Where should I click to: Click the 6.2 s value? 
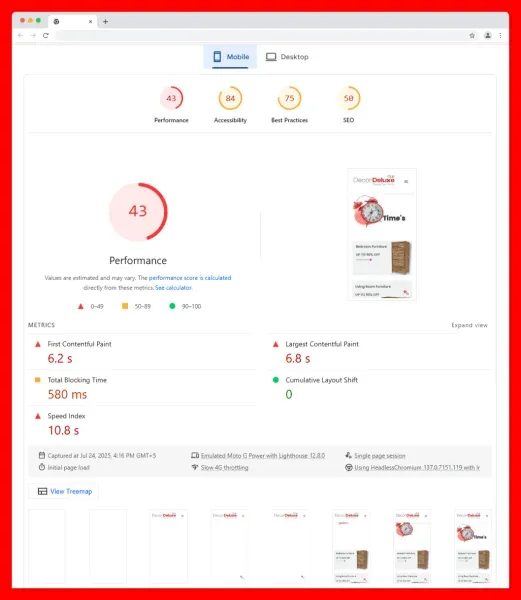60,359
